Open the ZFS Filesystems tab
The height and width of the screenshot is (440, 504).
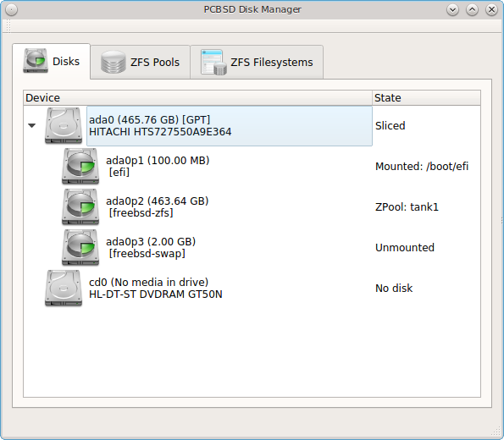tap(257, 62)
